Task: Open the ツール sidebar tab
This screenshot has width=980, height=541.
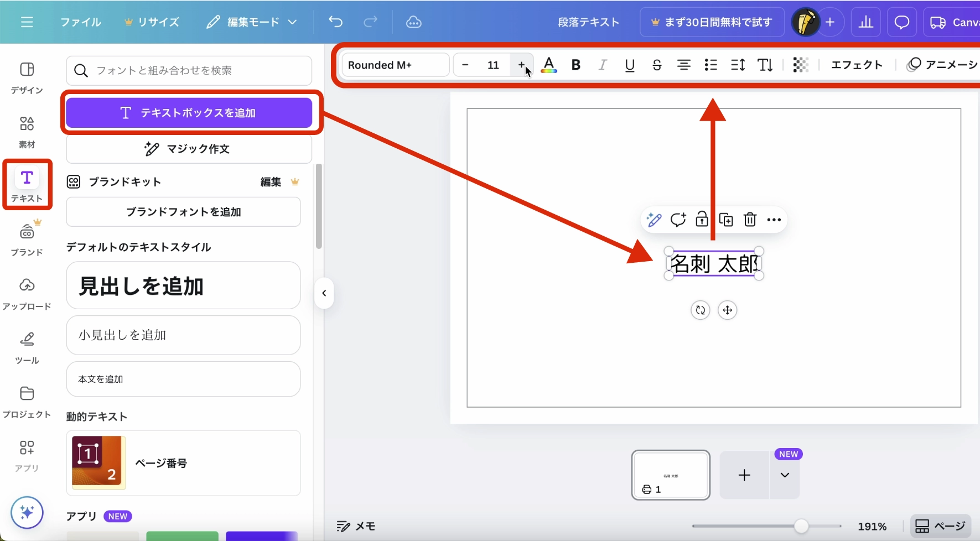Action: click(x=27, y=348)
